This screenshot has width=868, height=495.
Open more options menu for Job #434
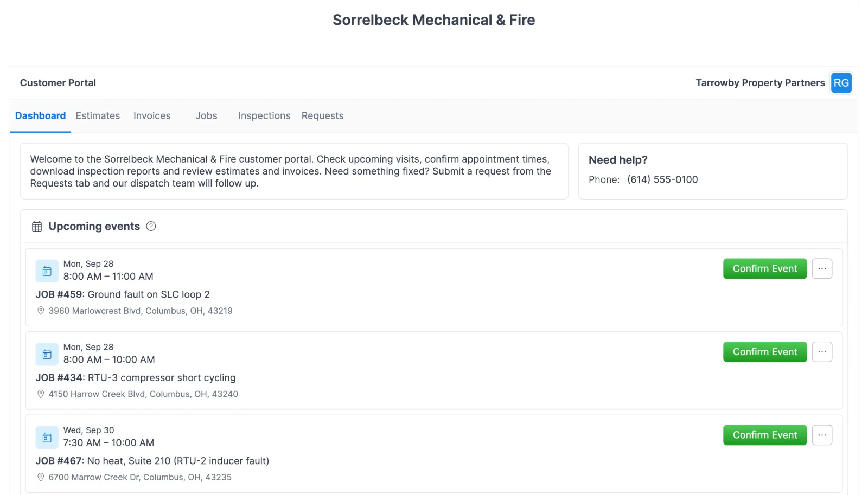click(822, 352)
